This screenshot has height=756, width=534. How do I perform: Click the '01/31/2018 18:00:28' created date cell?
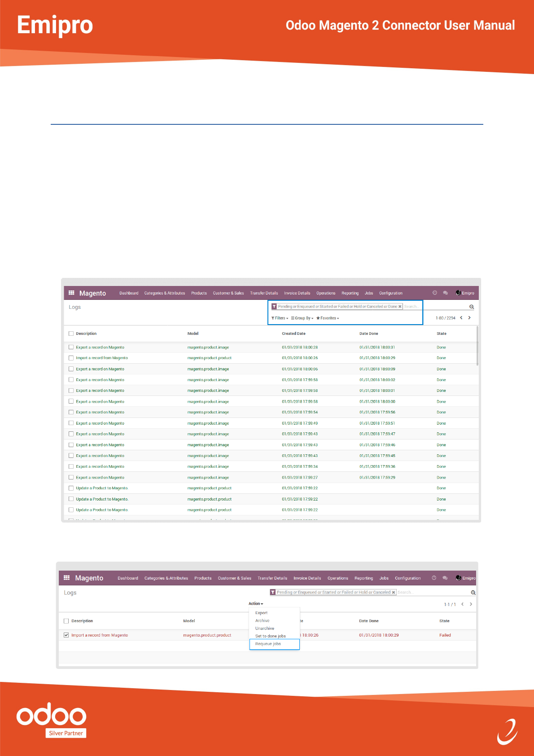300,347
